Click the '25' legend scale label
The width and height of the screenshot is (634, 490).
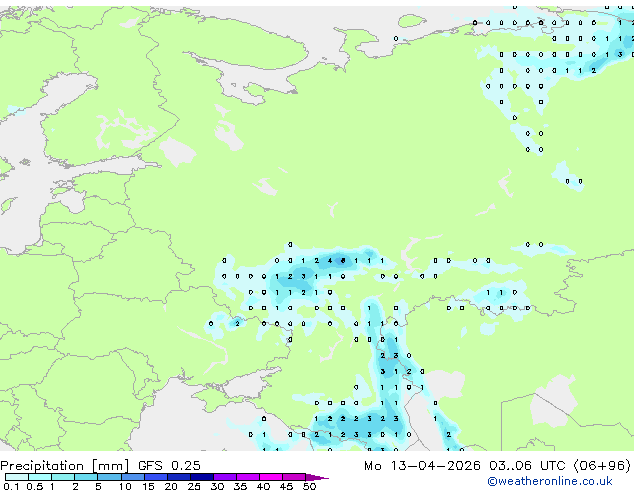pos(194,486)
